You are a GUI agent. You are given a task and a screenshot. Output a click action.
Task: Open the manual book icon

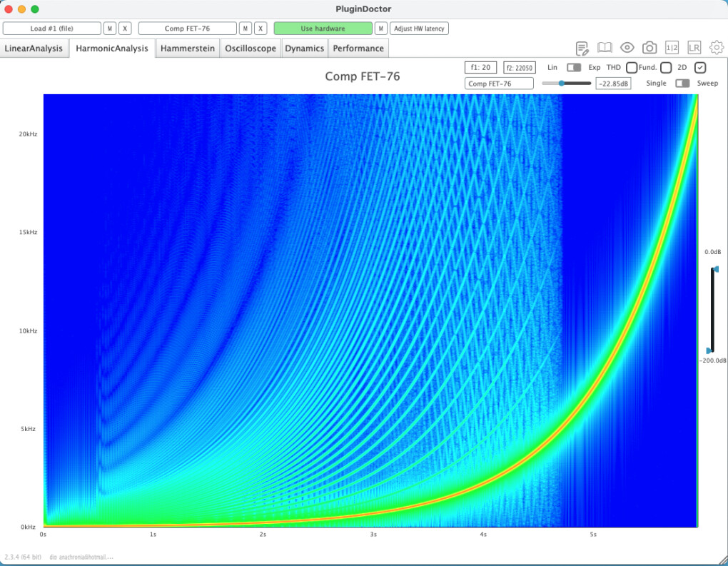[x=605, y=48]
